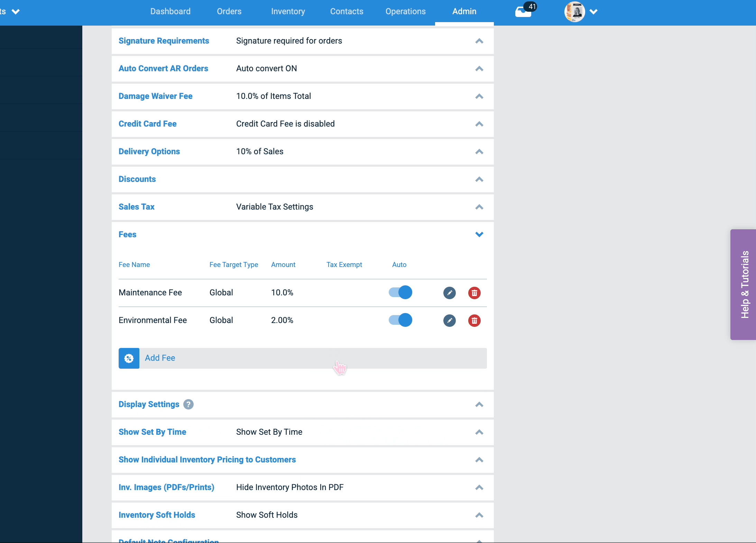Click the Tax Exempt column header
The height and width of the screenshot is (543, 756).
pyautogui.click(x=344, y=265)
